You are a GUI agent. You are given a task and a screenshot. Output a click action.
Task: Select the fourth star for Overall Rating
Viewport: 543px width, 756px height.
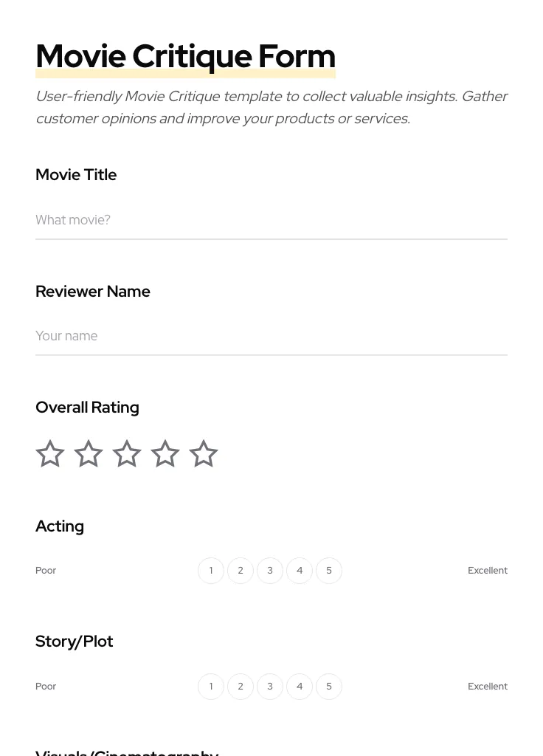165,453
